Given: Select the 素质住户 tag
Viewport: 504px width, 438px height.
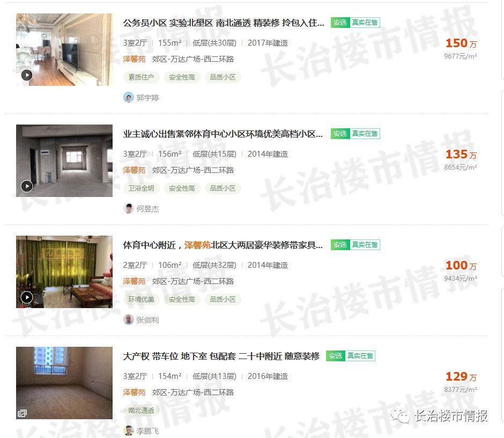Looking at the screenshot, I should point(141,77).
